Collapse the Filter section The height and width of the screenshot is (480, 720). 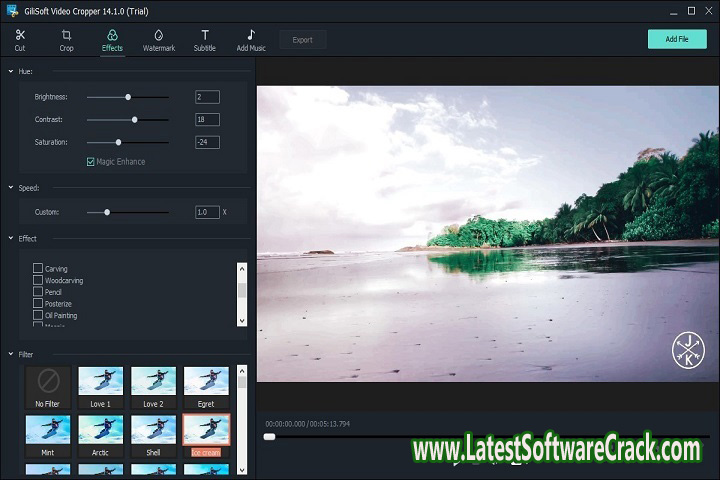point(10,354)
